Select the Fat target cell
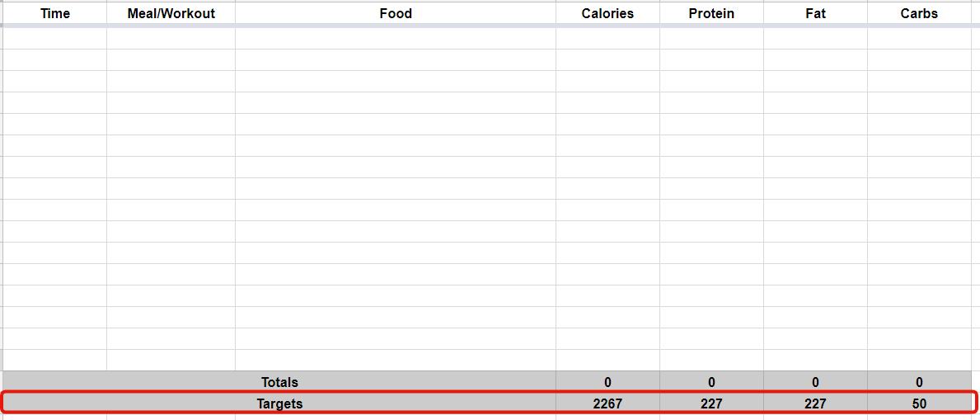The image size is (980, 420). pos(815,403)
